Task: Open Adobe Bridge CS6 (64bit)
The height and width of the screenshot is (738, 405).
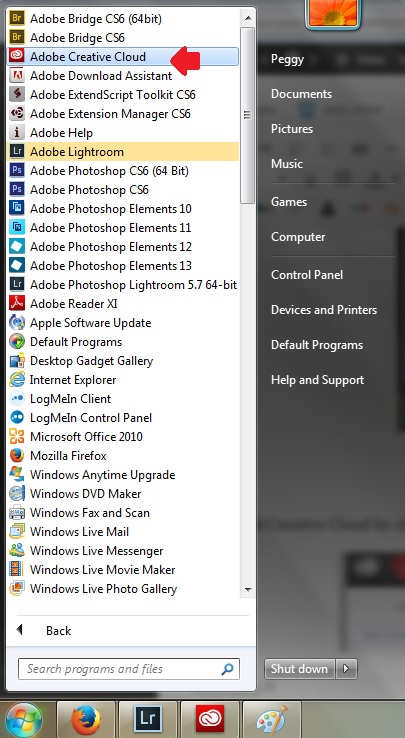Action: click(x=123, y=19)
